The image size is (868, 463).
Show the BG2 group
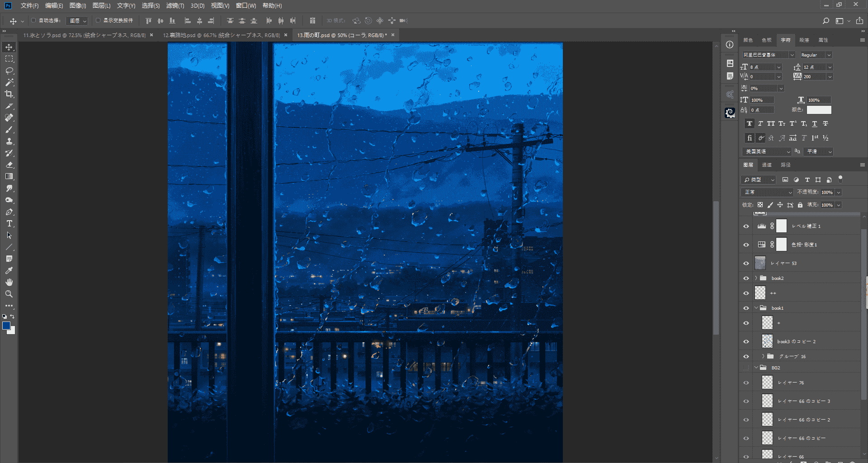(x=746, y=368)
